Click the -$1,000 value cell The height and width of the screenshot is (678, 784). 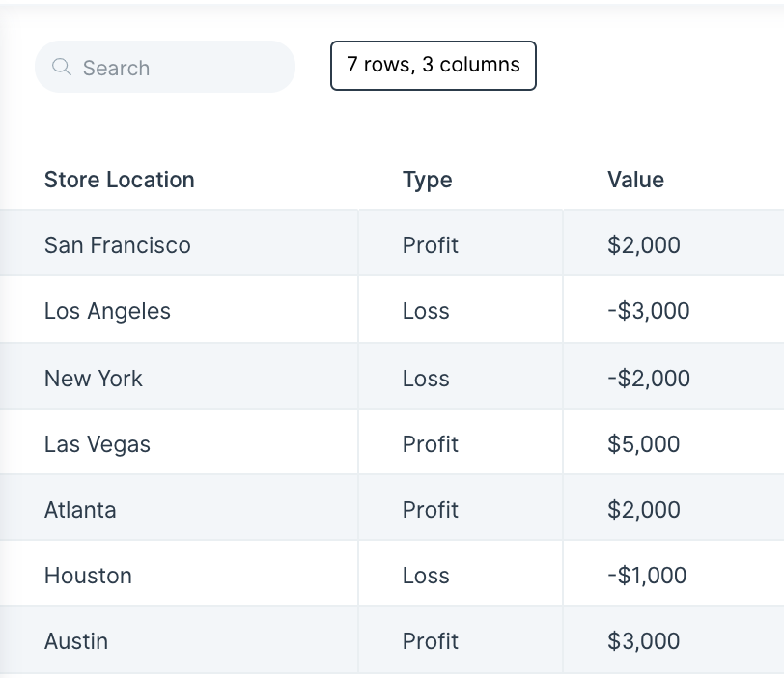pos(674,573)
